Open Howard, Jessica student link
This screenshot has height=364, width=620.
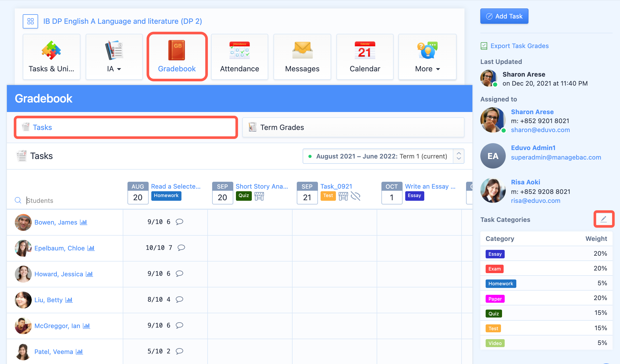[59, 274]
